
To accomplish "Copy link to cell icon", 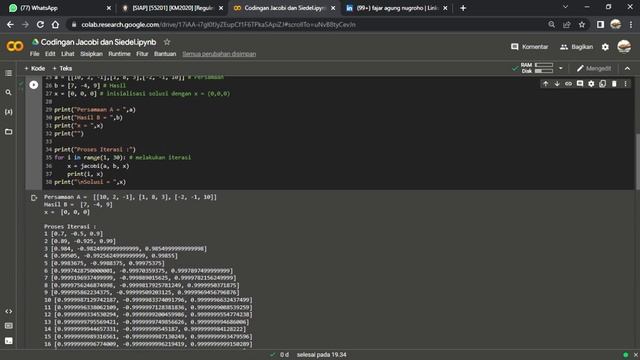I will tap(569, 84).
